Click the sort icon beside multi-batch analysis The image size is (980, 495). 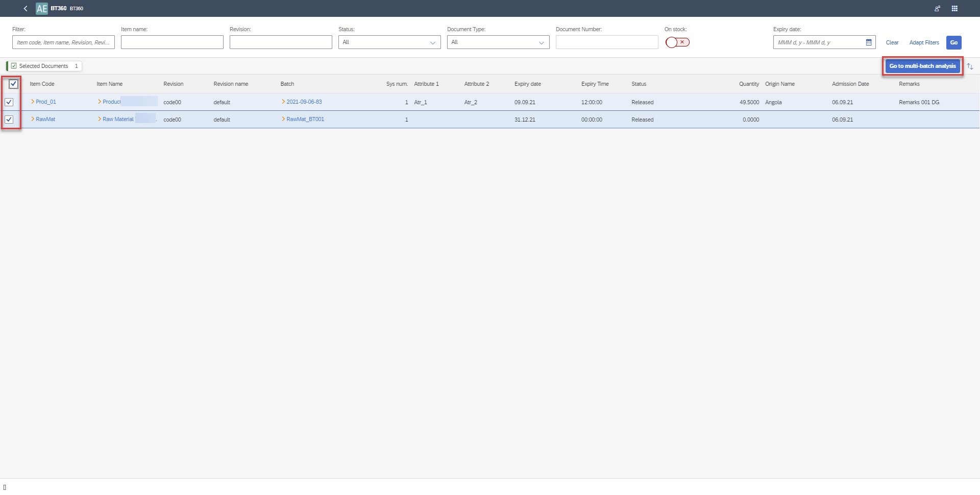970,66
